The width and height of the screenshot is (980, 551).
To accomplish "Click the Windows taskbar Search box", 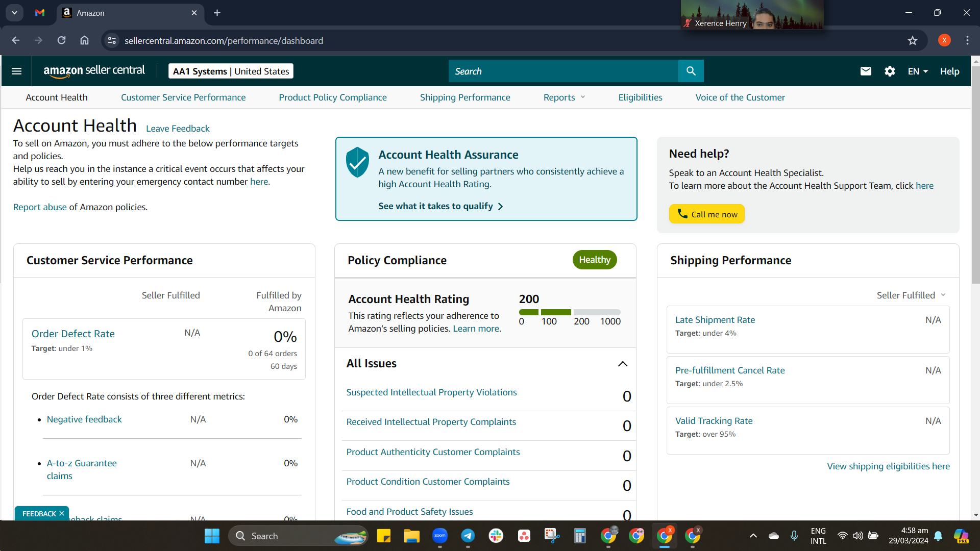I will point(299,536).
